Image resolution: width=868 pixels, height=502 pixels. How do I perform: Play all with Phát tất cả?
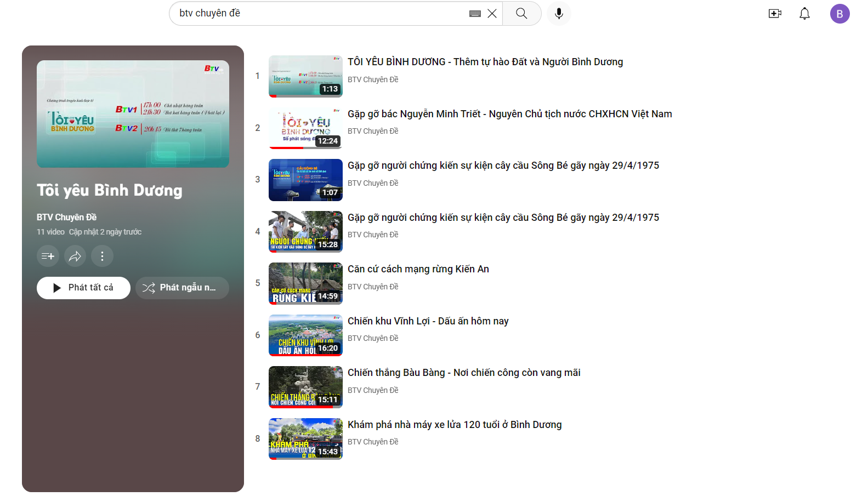83,288
